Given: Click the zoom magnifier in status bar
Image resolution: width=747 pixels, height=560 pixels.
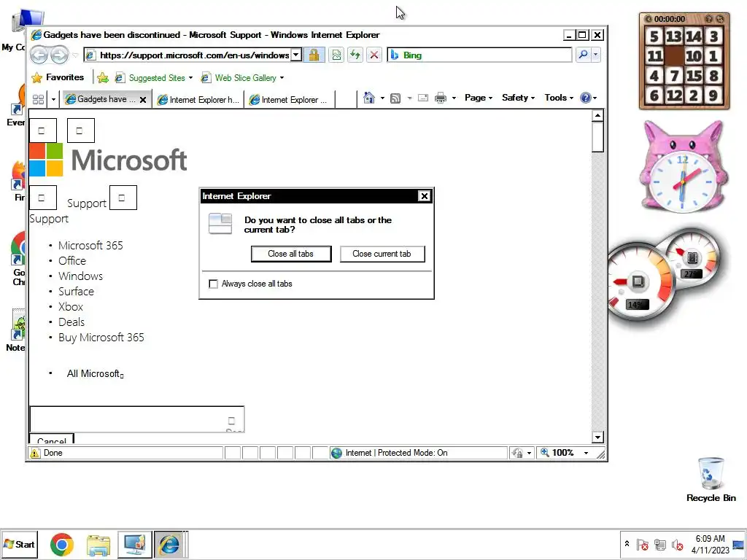Looking at the screenshot, I should [544, 452].
